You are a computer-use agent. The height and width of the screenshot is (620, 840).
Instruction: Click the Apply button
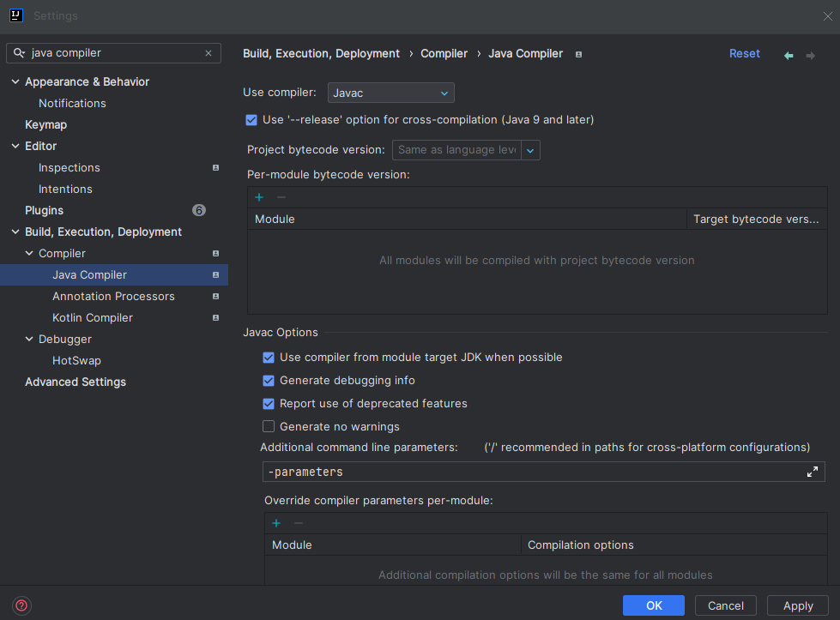pyautogui.click(x=798, y=605)
